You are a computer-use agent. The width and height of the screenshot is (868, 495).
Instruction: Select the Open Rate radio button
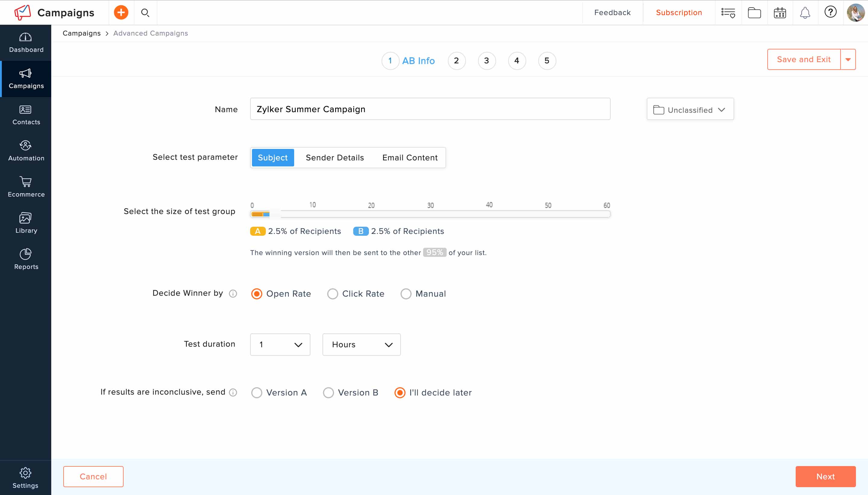[256, 293]
